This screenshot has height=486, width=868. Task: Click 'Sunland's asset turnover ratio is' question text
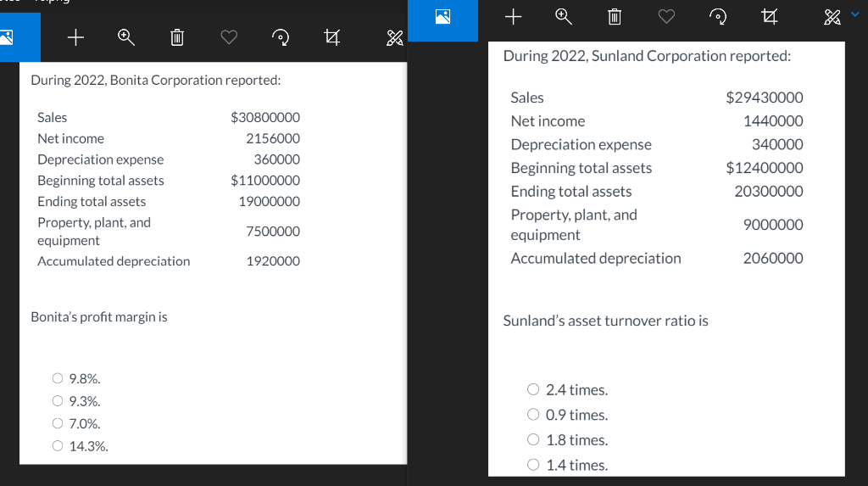click(x=605, y=321)
